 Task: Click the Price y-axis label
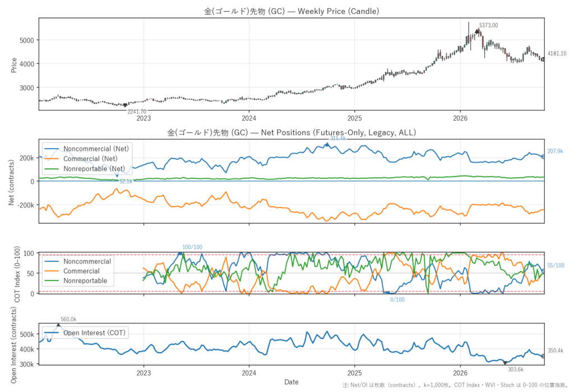14,65
